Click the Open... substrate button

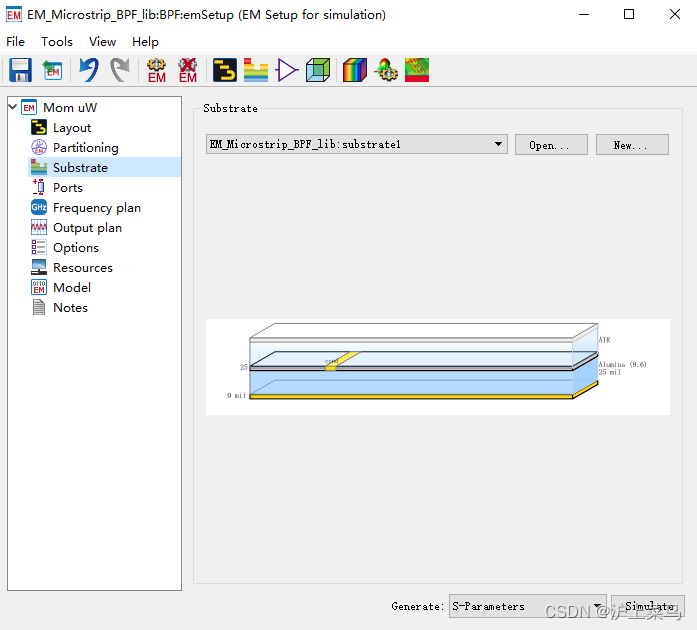click(x=551, y=145)
